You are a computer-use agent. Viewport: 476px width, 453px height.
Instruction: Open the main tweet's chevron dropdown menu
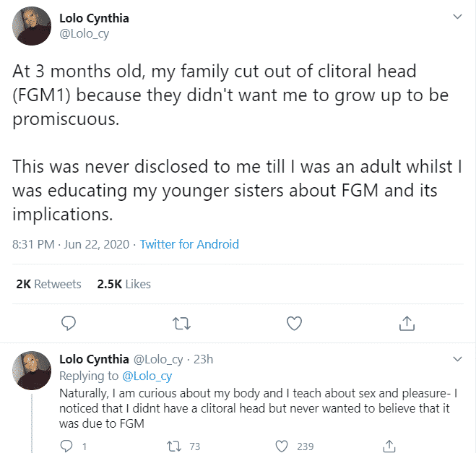coord(456,16)
